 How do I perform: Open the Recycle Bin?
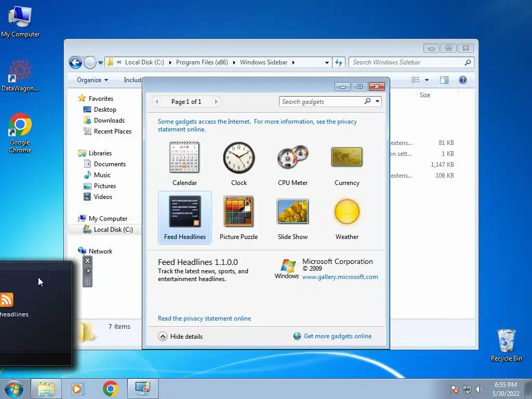506,345
